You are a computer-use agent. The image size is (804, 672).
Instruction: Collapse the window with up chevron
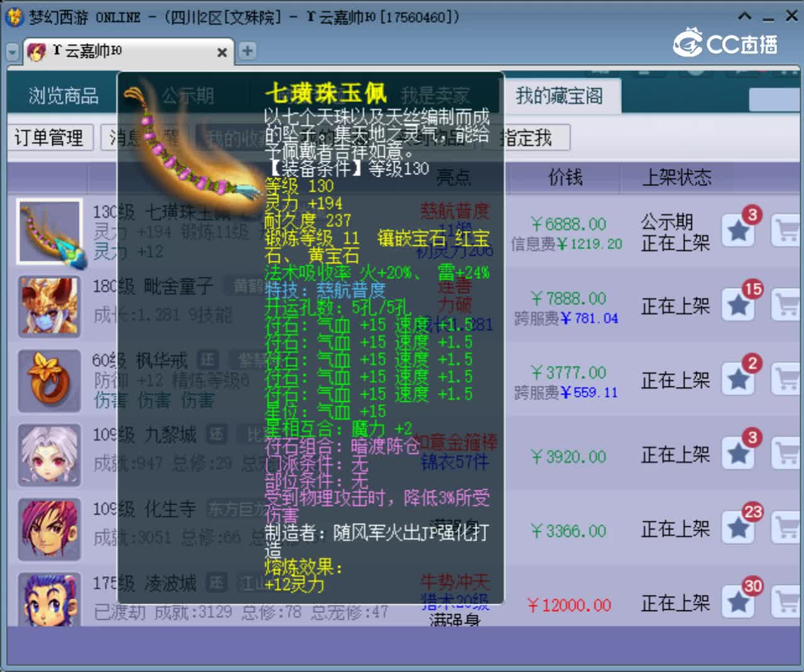[745, 16]
